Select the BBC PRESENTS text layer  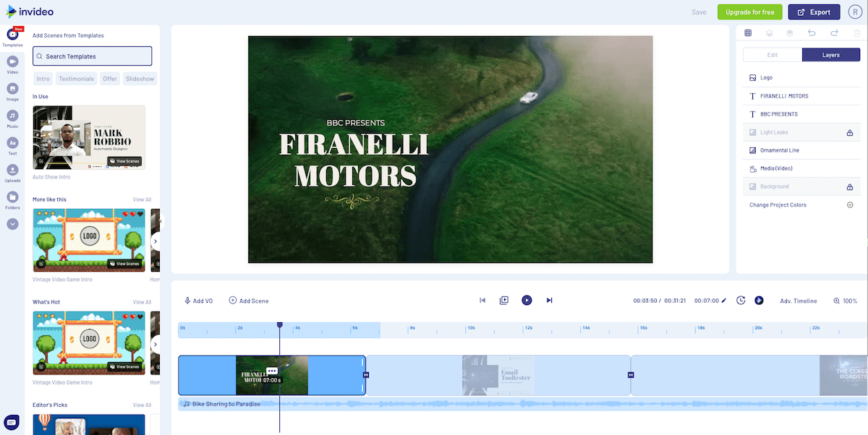click(802, 114)
